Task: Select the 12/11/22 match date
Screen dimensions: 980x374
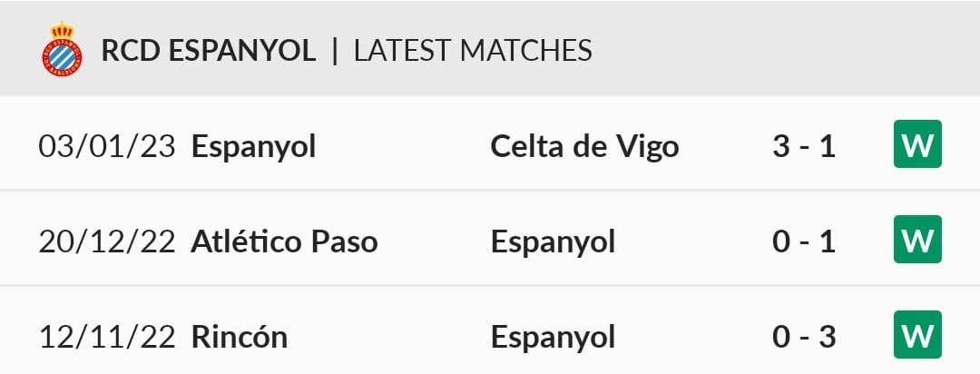Action: 107,337
